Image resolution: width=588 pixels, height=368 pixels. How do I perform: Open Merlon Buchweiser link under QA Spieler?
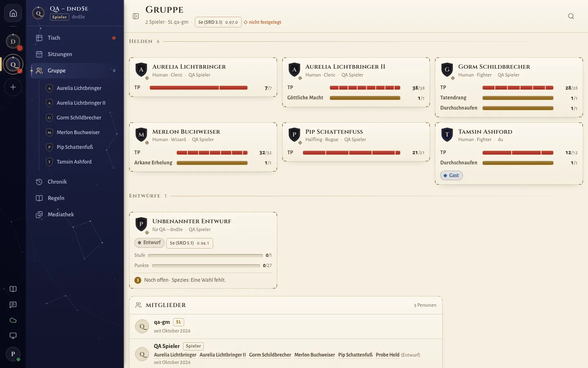[314, 355]
